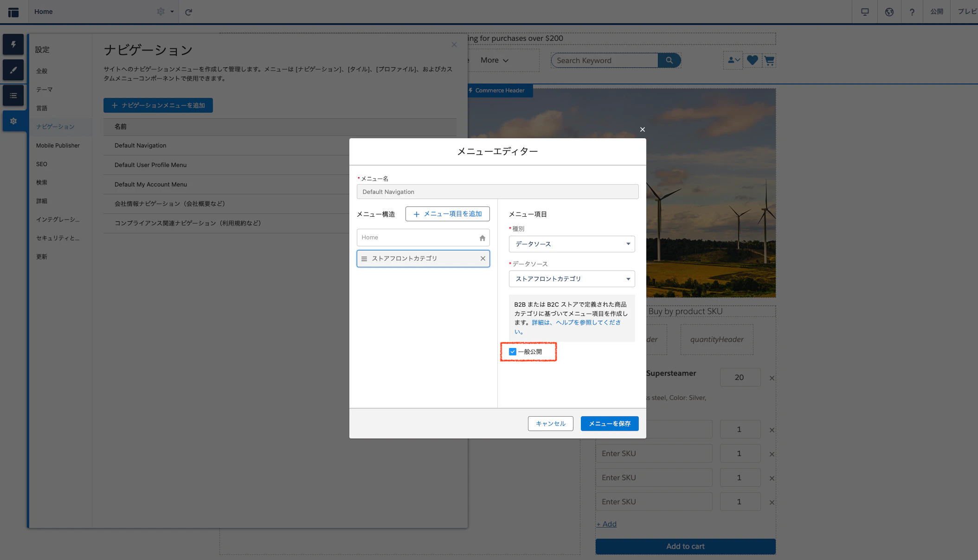978x560 pixels.
Task: Select the Home menu structure item
Action: 423,238
